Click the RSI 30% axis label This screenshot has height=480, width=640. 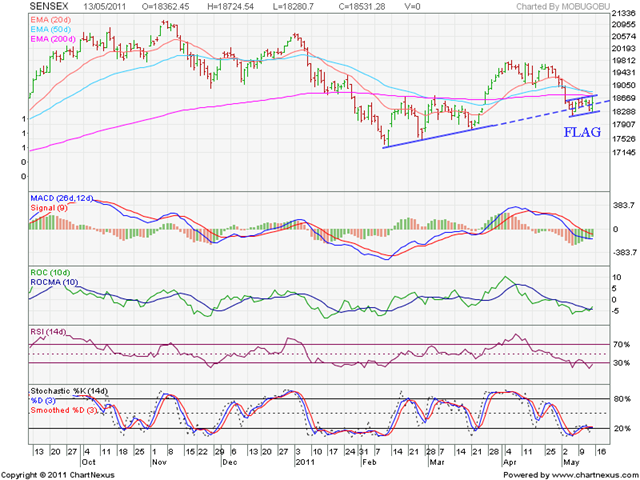click(x=621, y=363)
